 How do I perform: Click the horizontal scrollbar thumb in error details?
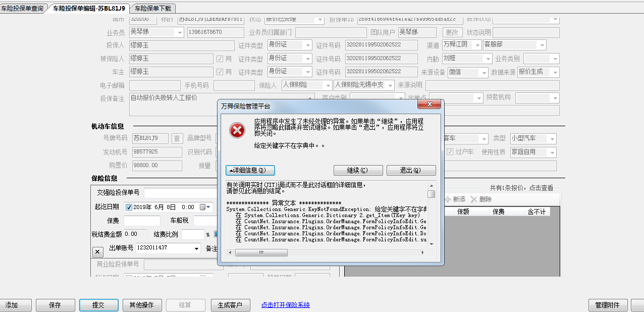pyautogui.click(x=261, y=252)
